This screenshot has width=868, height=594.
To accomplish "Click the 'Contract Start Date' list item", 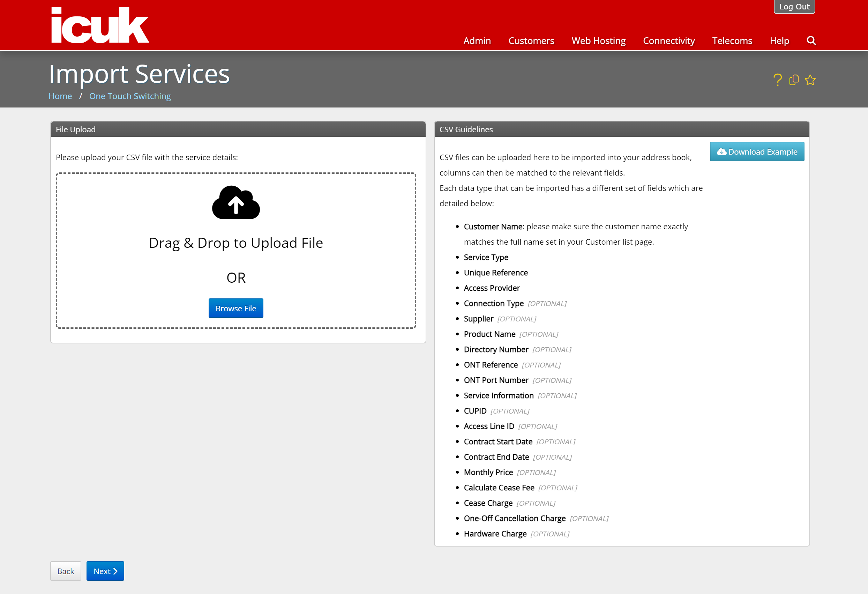I will pyautogui.click(x=519, y=441).
